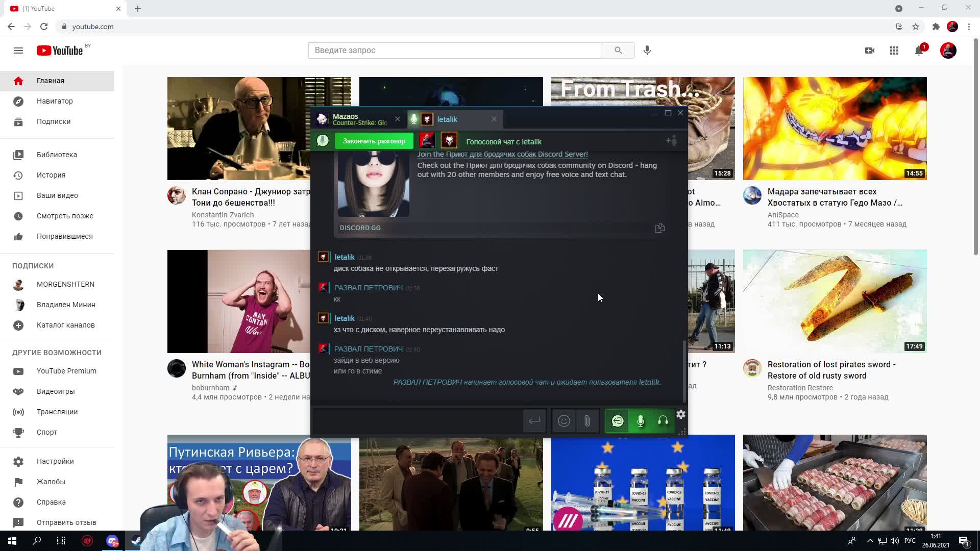Click the YouTube search input field

(x=455, y=51)
